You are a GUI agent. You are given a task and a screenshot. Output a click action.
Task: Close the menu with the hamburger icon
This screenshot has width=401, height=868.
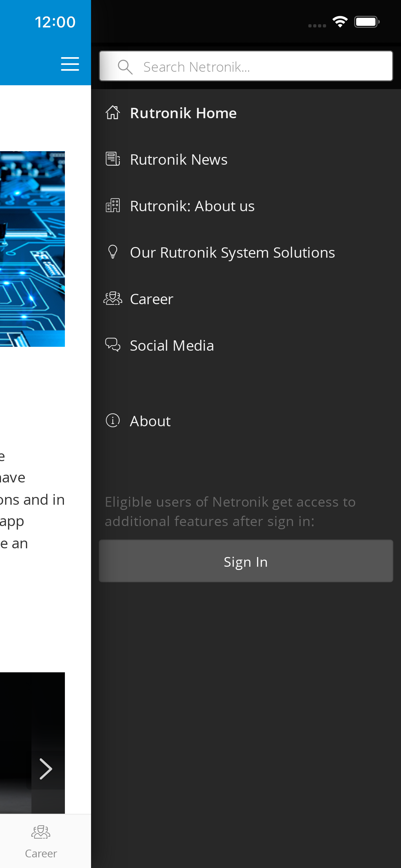point(70,64)
